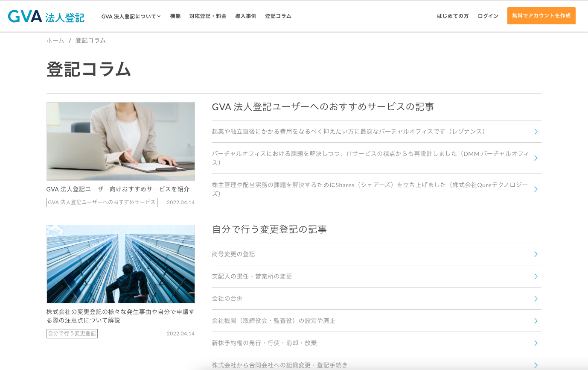This screenshot has width=588, height=370.
Task: Click the chevron beside the DMM バーチャルオフィス article
Action: pyautogui.click(x=536, y=158)
